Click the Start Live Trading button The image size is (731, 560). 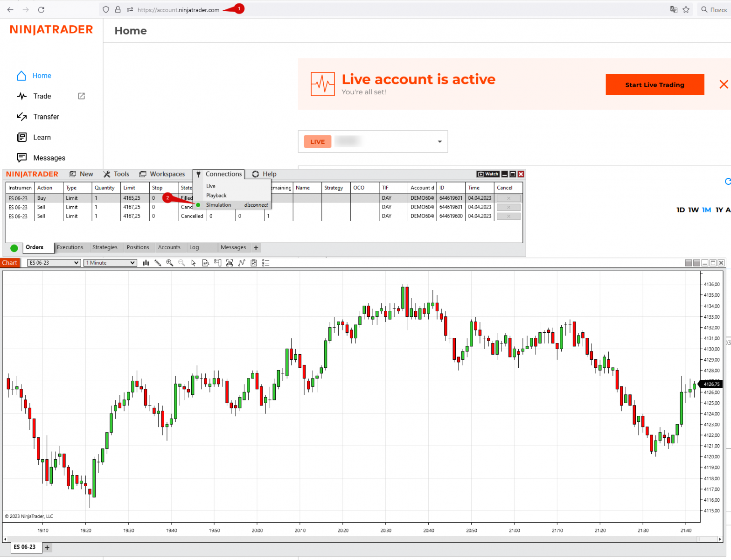pos(654,84)
